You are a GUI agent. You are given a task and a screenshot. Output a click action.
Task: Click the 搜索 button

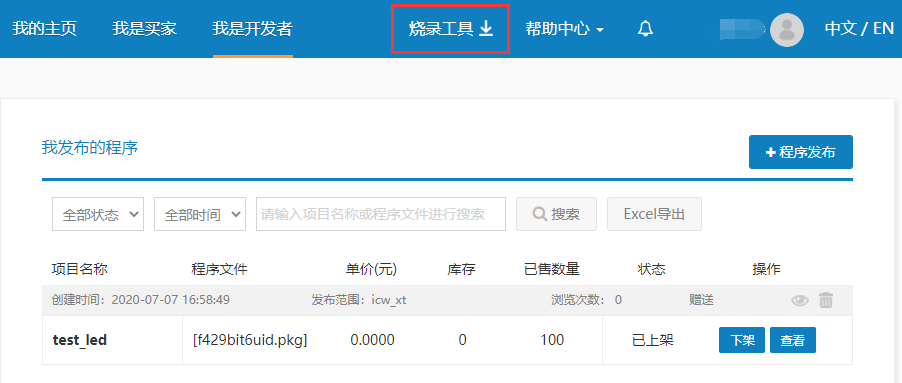[556, 215]
